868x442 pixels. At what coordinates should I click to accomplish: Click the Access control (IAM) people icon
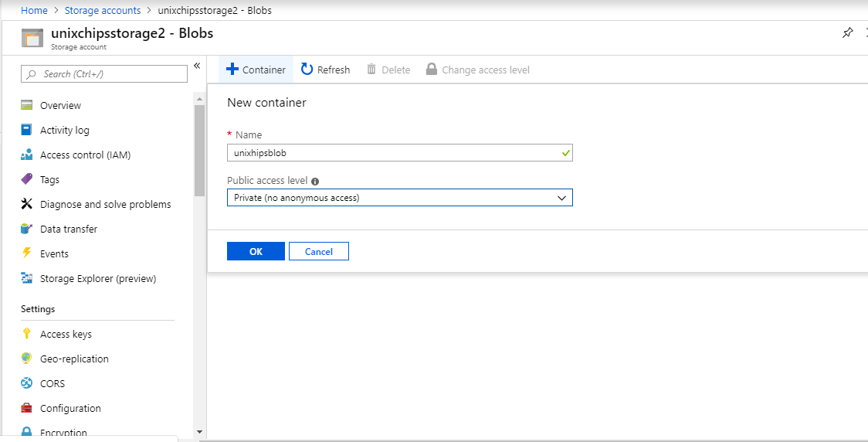pos(26,155)
